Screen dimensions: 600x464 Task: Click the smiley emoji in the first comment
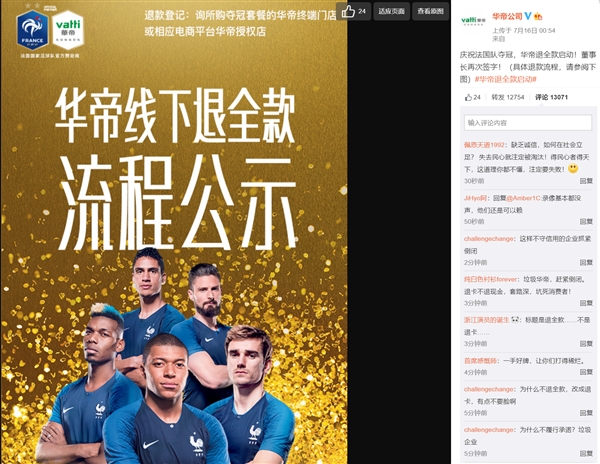pyautogui.click(x=573, y=168)
